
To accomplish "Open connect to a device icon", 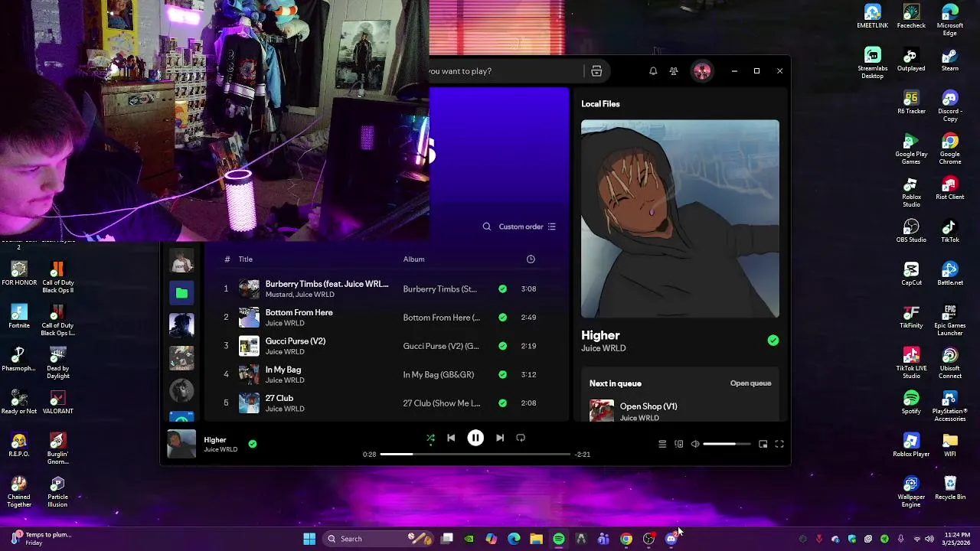I will (679, 444).
